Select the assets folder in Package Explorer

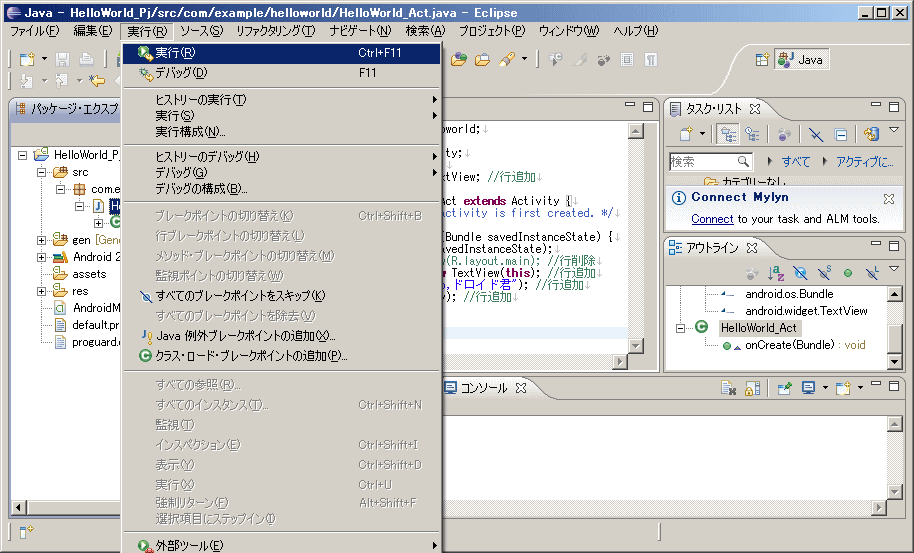89,274
